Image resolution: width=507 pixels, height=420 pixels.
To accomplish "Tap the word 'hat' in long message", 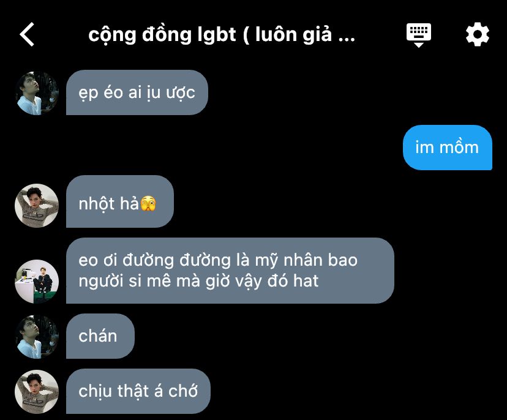I will coord(306,280).
